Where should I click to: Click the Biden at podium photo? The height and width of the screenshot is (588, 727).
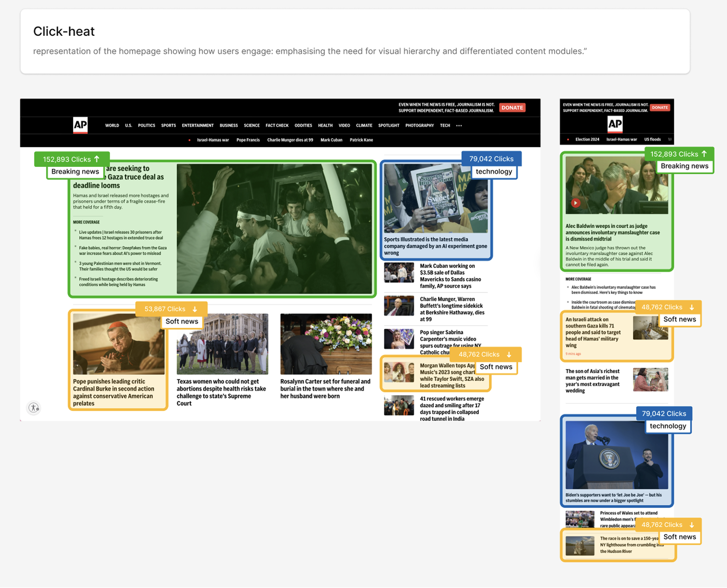(617, 454)
